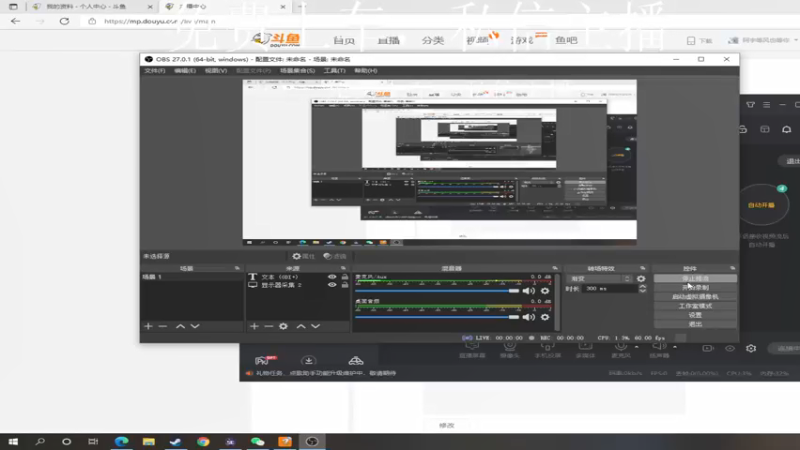Screen dimensions: 800x450
Task: Open the Help menu in OBS
Action: (366, 71)
